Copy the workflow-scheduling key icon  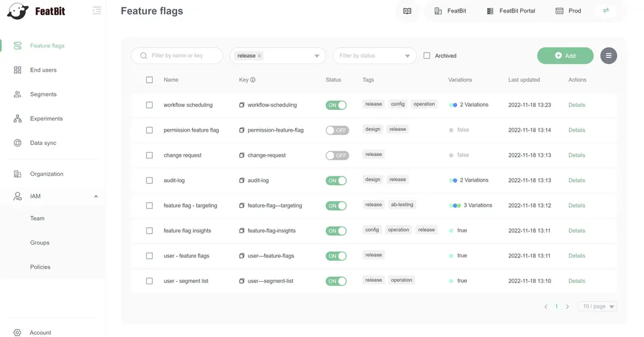(x=242, y=105)
